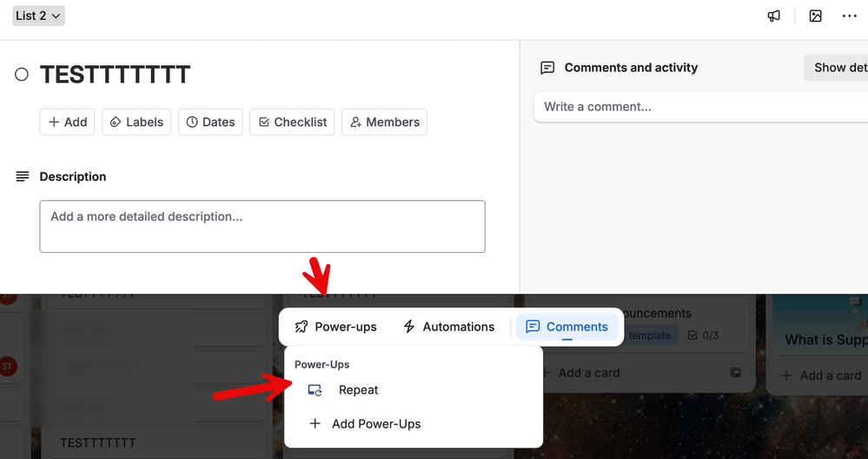
Task: Open the Automations tab
Action: coord(449,327)
